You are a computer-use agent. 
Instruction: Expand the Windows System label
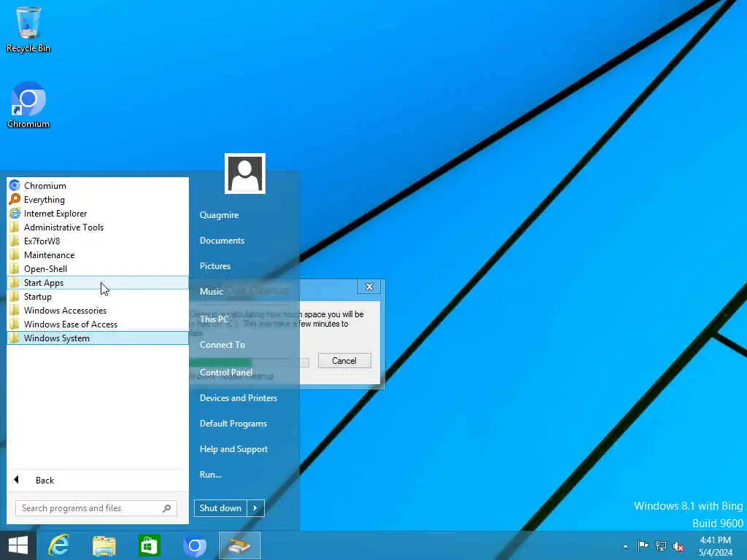pos(57,338)
